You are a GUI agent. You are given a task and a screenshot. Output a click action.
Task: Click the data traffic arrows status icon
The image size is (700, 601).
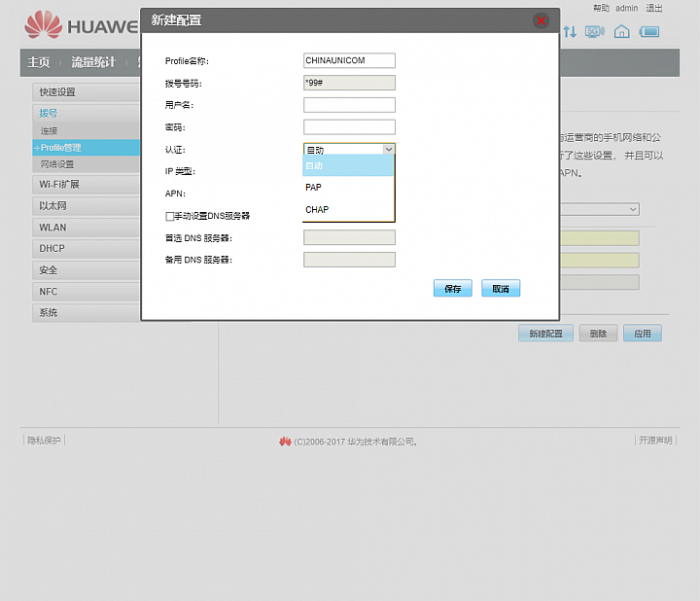tap(570, 32)
